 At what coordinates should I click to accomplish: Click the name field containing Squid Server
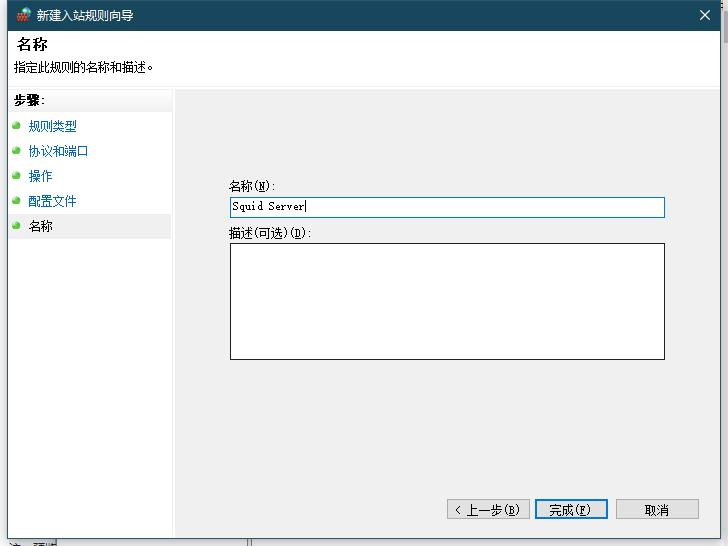[446, 207]
